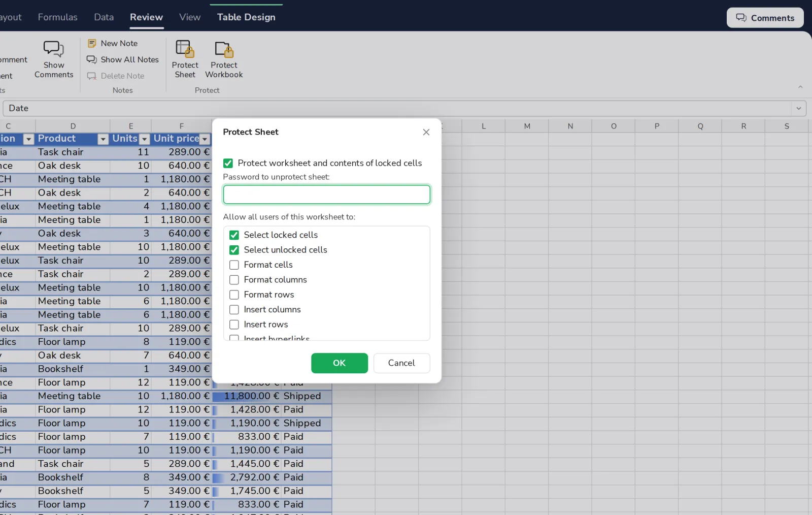
Task: Click Cancel in Protect Sheet dialog
Action: 401,363
